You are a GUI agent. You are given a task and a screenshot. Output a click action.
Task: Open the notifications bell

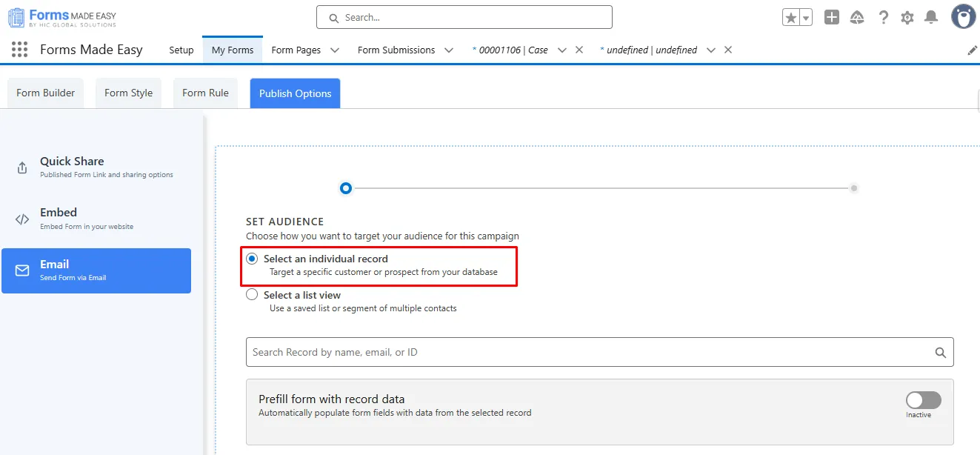tap(932, 18)
